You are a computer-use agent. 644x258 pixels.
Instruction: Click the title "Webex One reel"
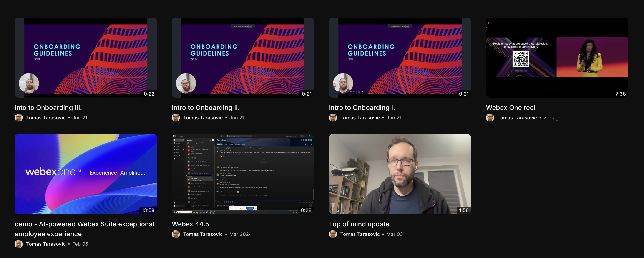point(511,108)
